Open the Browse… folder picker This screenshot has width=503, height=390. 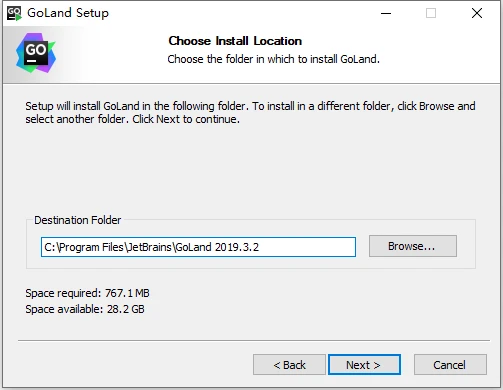click(413, 246)
